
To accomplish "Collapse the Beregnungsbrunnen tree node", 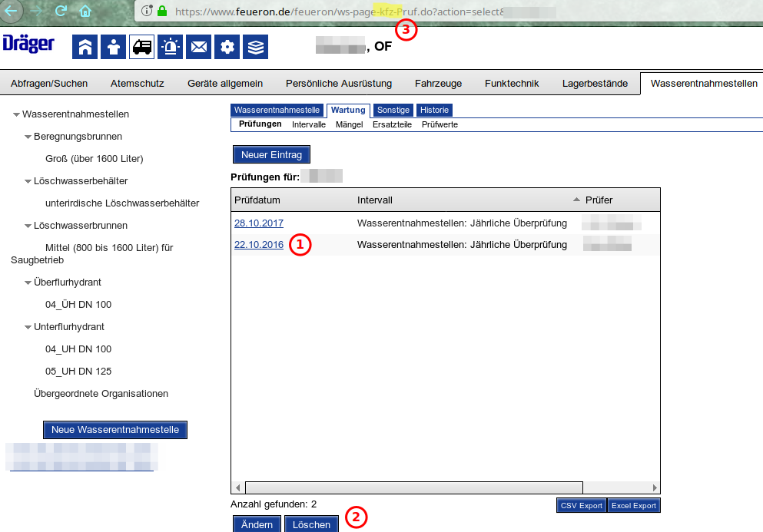I will coord(28,137).
